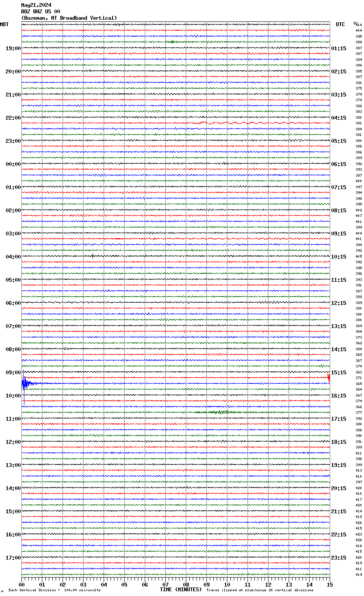Select the BOZ BHZ US 00 station label
364x596 pixels.
[40, 12]
